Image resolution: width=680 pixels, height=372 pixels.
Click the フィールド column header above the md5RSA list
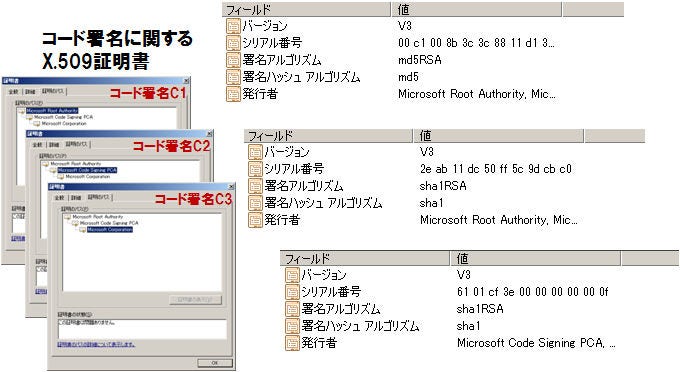coord(307,10)
